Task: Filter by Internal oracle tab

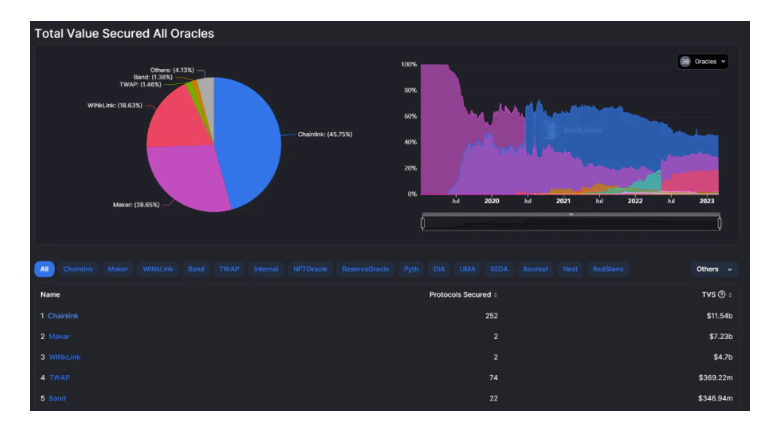Action: click(x=266, y=269)
